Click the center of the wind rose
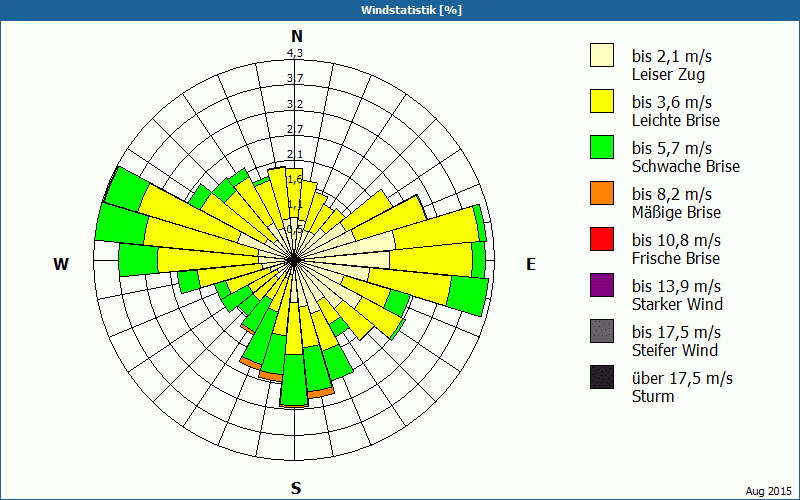The width and height of the screenshot is (800, 500). click(295, 260)
